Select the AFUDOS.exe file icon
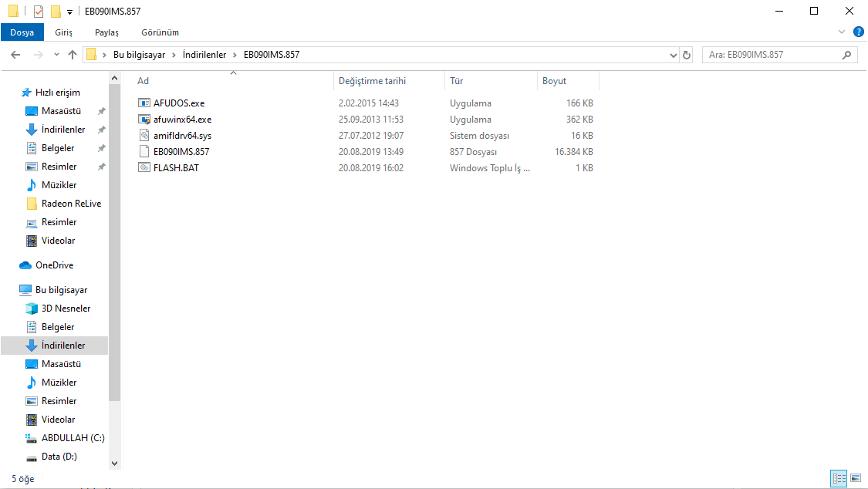This screenshot has height=489, width=868. 144,103
